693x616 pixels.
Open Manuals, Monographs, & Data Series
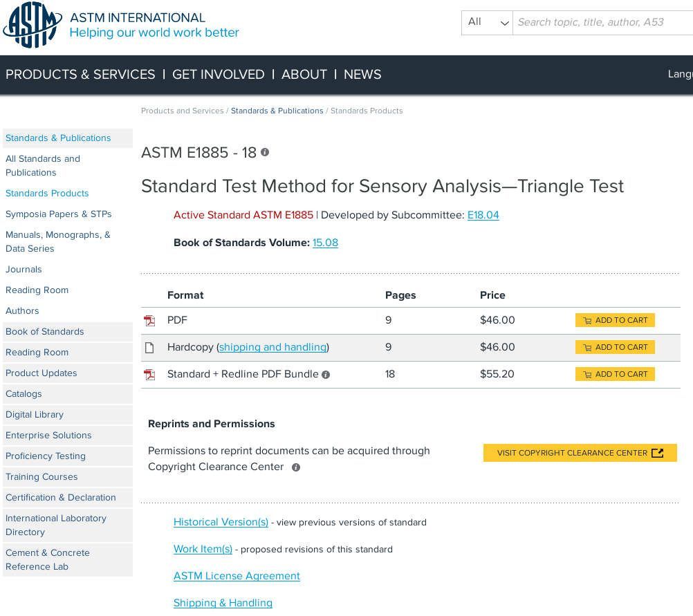[x=58, y=241]
